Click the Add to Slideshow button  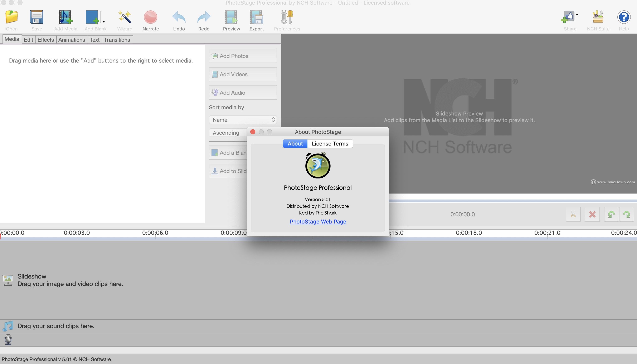click(228, 171)
